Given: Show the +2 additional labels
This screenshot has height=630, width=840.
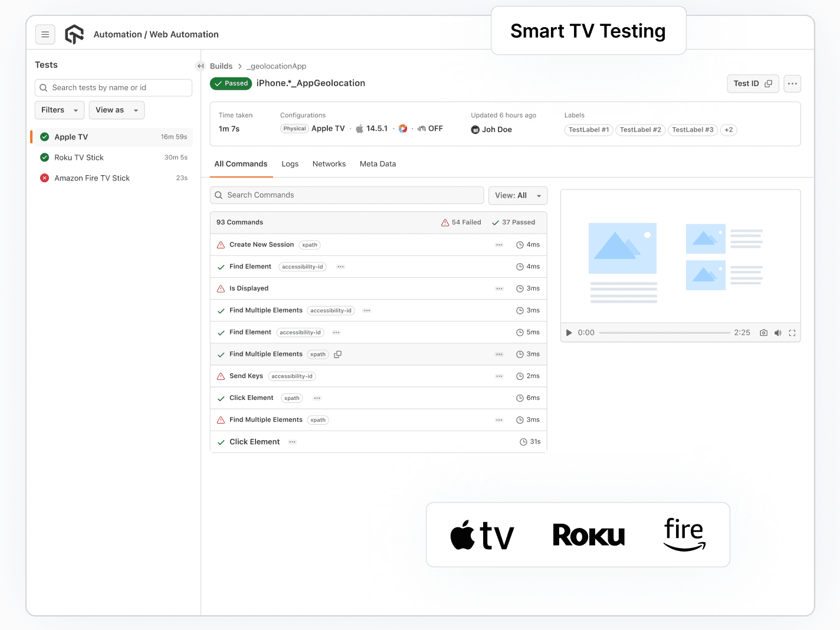Looking at the screenshot, I should tap(729, 130).
